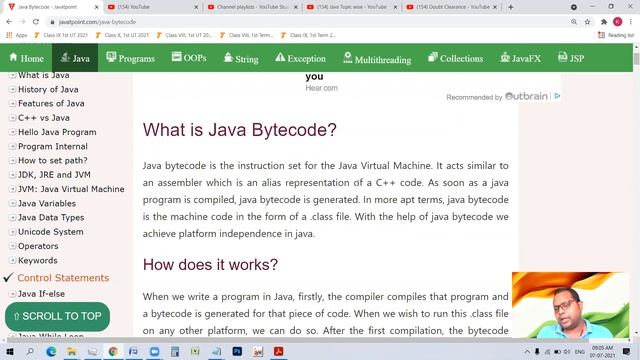Click the site lock icon in address bar
This screenshot has width=640, height=360.
click(x=52, y=22)
